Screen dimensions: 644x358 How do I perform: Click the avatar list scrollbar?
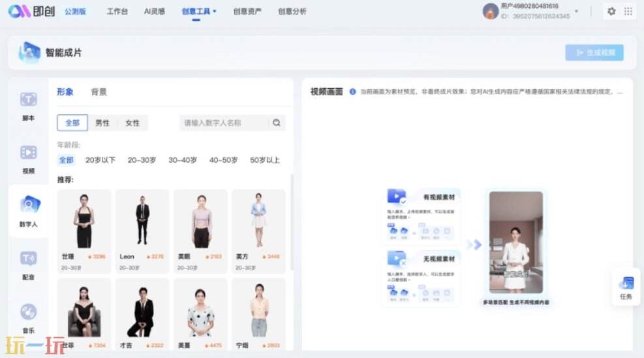(292, 222)
